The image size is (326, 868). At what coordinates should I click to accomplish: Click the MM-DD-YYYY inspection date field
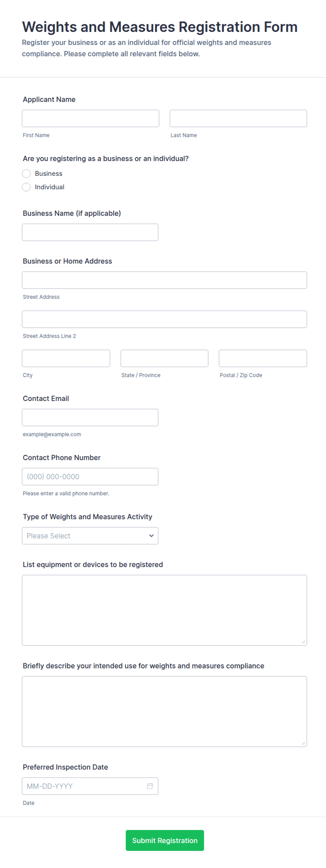(90, 786)
